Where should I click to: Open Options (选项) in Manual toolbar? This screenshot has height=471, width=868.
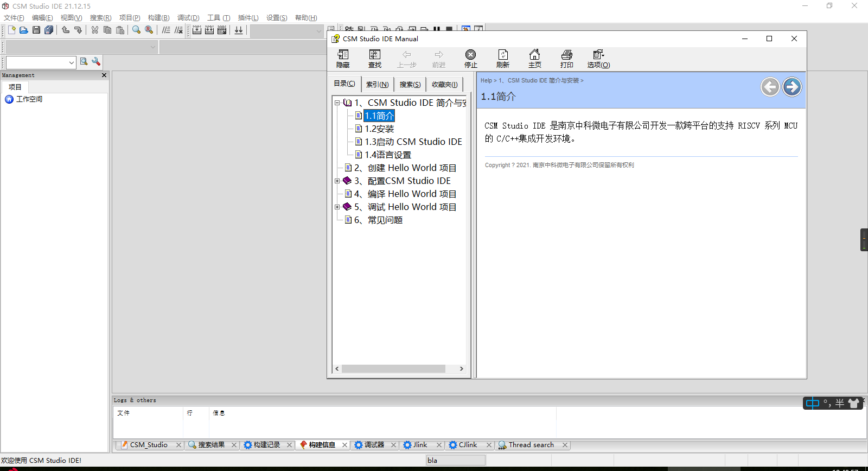(x=598, y=59)
